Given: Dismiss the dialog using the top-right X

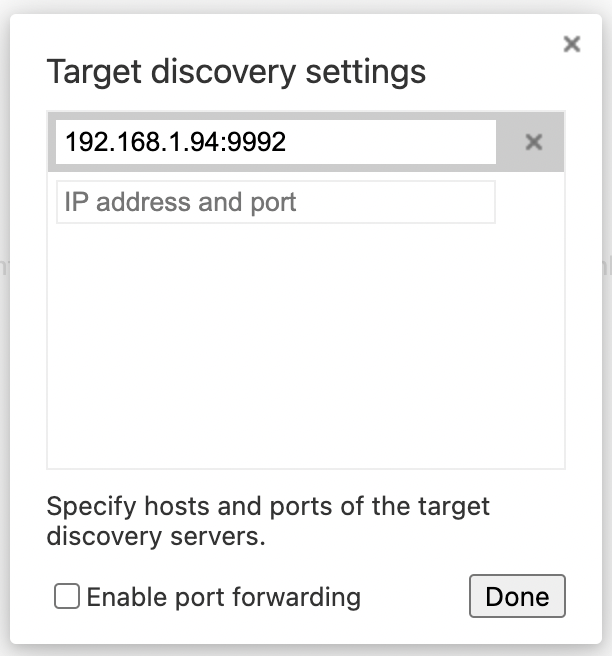Looking at the screenshot, I should click(571, 44).
